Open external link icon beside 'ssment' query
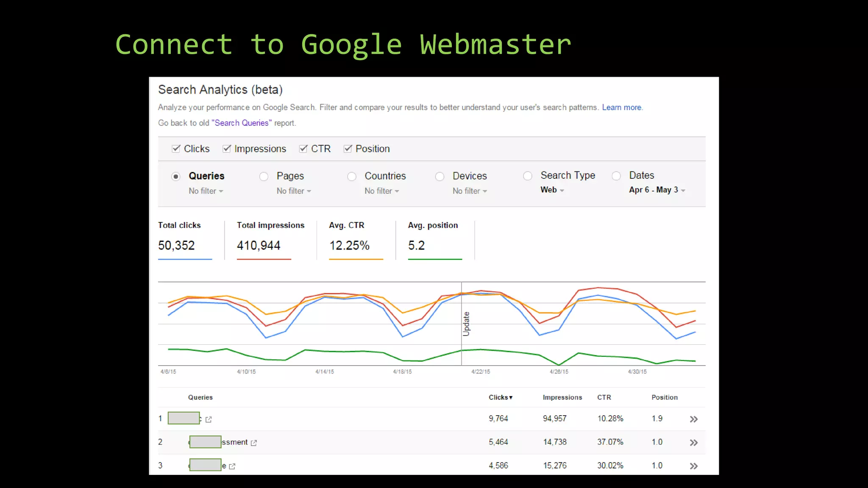Image resolution: width=868 pixels, height=488 pixels. click(x=254, y=443)
